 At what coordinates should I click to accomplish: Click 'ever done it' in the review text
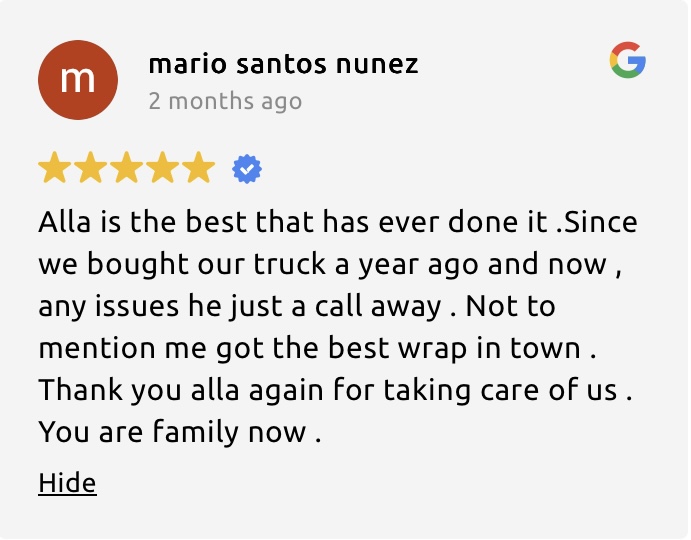463,221
